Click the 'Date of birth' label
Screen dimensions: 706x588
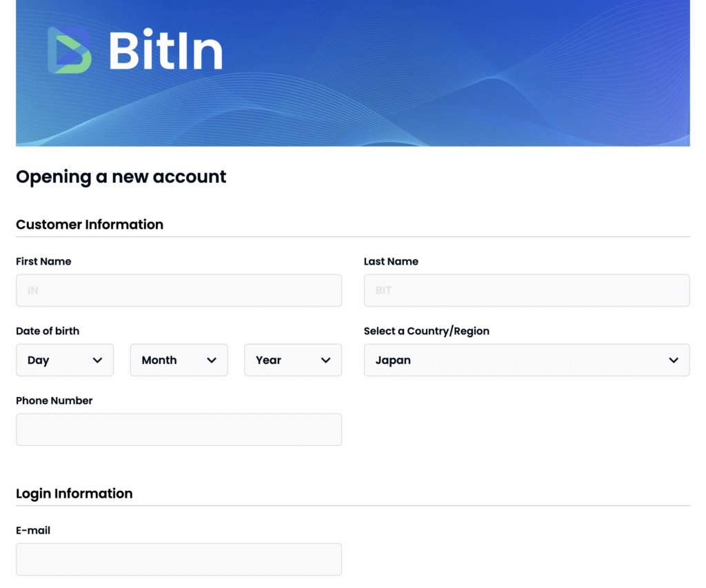(x=48, y=331)
